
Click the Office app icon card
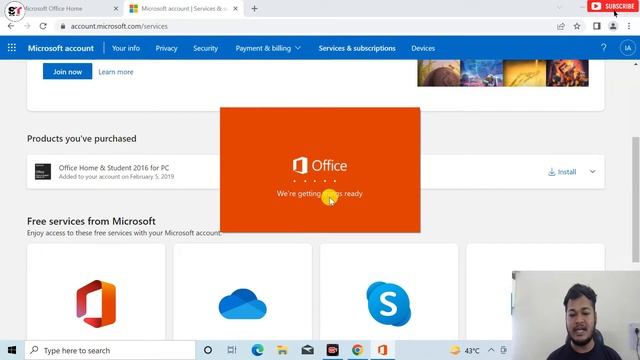point(96,292)
